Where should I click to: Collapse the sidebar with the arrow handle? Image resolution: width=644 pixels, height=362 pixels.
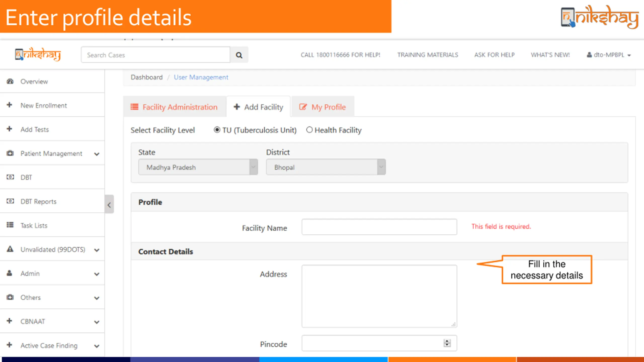click(109, 204)
